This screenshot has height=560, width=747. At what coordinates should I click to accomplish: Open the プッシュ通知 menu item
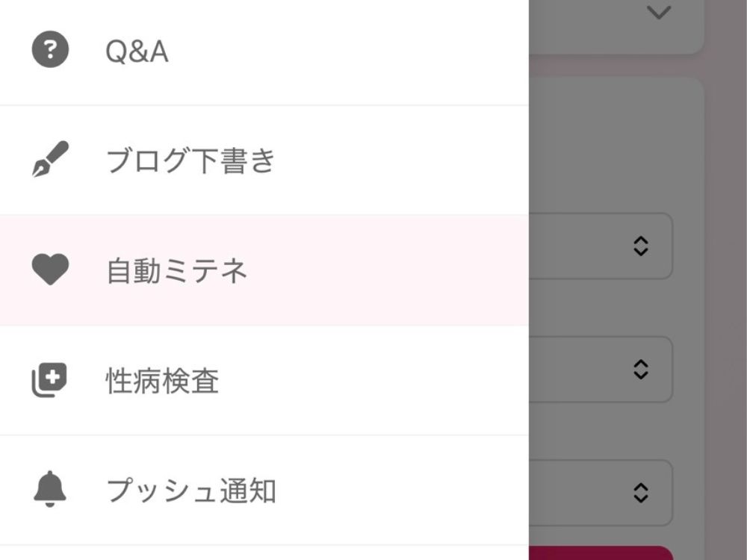click(x=190, y=489)
